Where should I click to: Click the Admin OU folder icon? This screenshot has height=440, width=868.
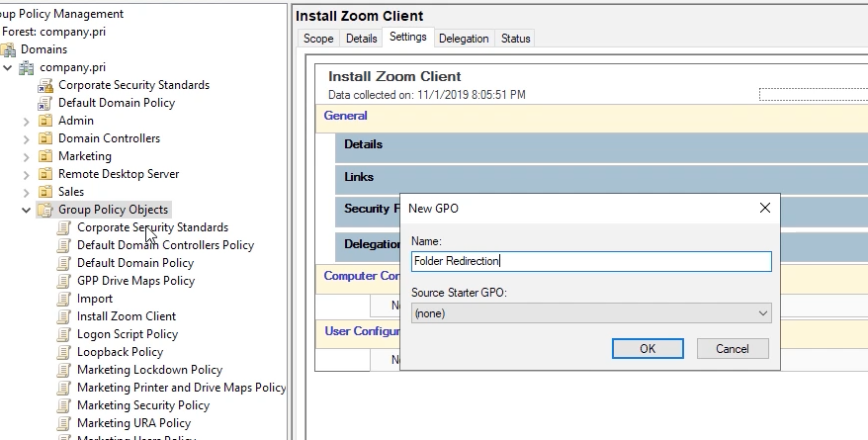tap(45, 121)
